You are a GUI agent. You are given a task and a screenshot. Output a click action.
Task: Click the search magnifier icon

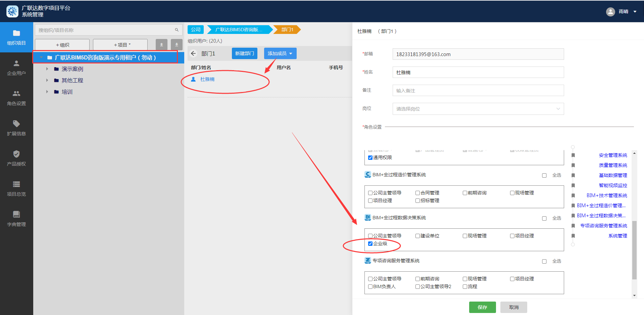(177, 30)
